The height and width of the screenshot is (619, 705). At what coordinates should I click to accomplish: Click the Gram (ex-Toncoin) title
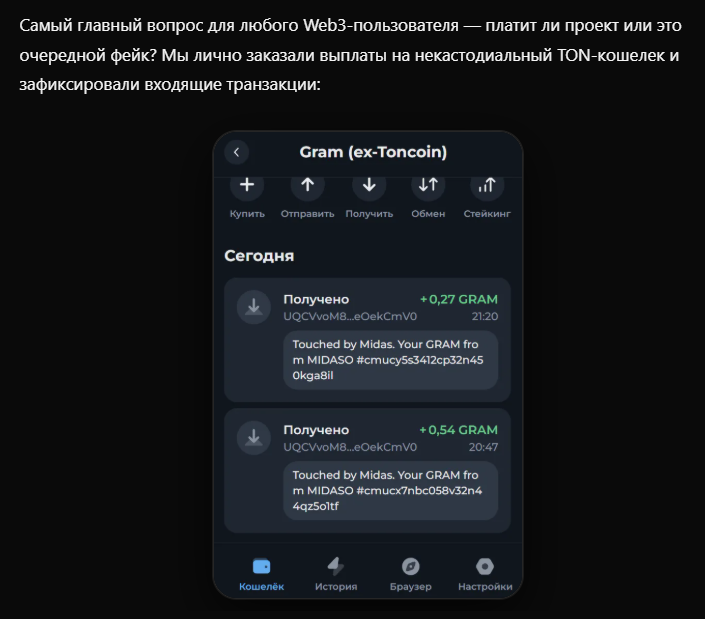pyautogui.click(x=373, y=152)
